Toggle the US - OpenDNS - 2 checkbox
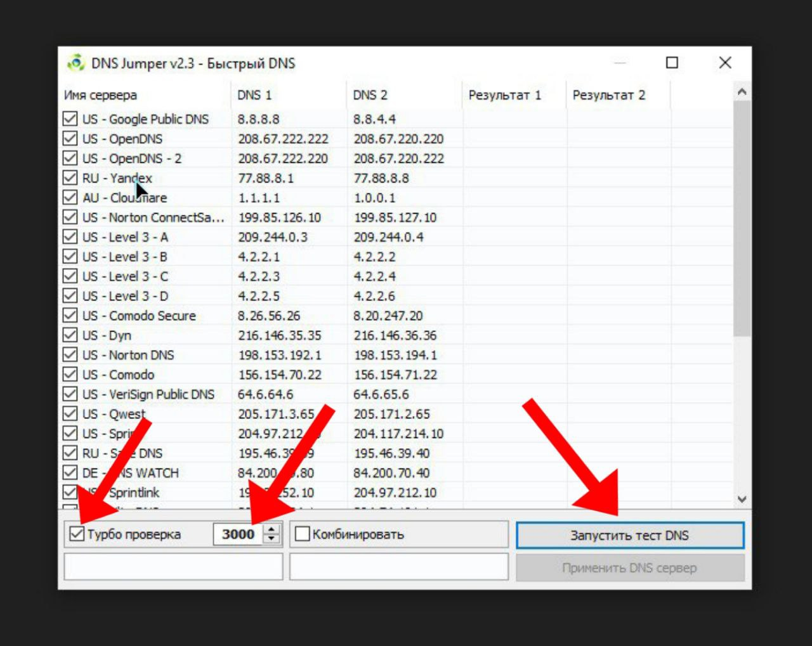This screenshot has width=812, height=646. click(x=70, y=158)
